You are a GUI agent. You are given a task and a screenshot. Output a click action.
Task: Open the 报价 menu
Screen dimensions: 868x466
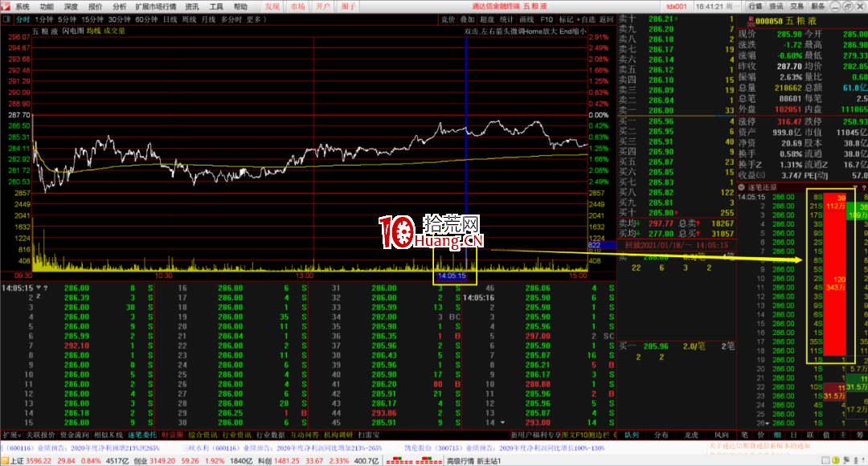click(95, 6)
